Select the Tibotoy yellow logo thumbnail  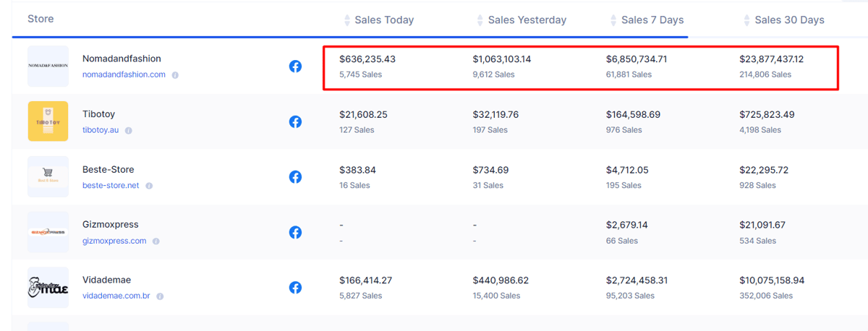click(48, 121)
